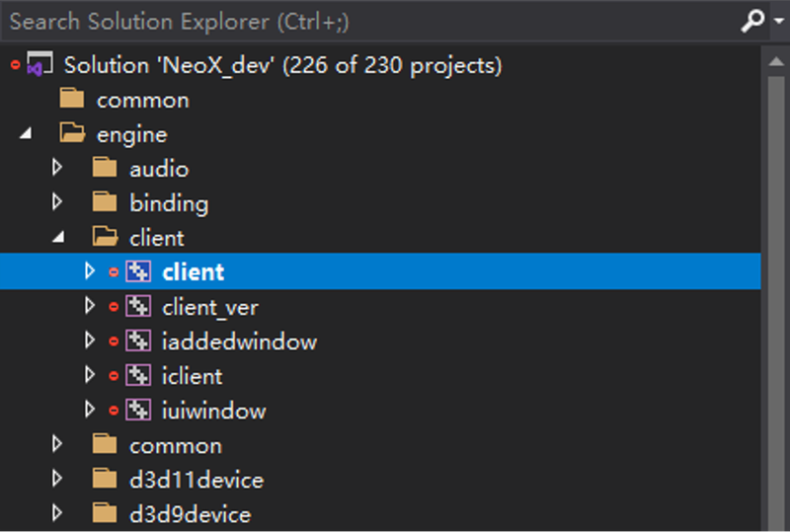790x532 pixels.
Task: Click the iaddedwindow project icon
Action: pyautogui.click(x=138, y=342)
